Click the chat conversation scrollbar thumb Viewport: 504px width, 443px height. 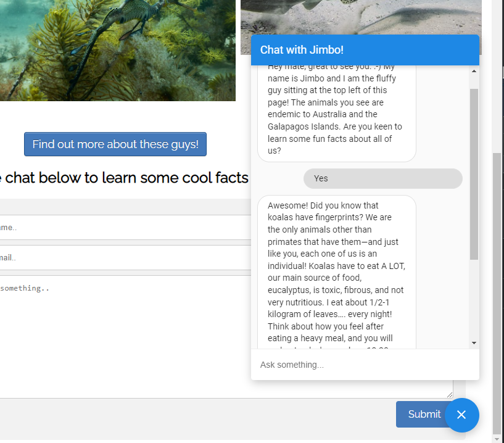point(474,173)
